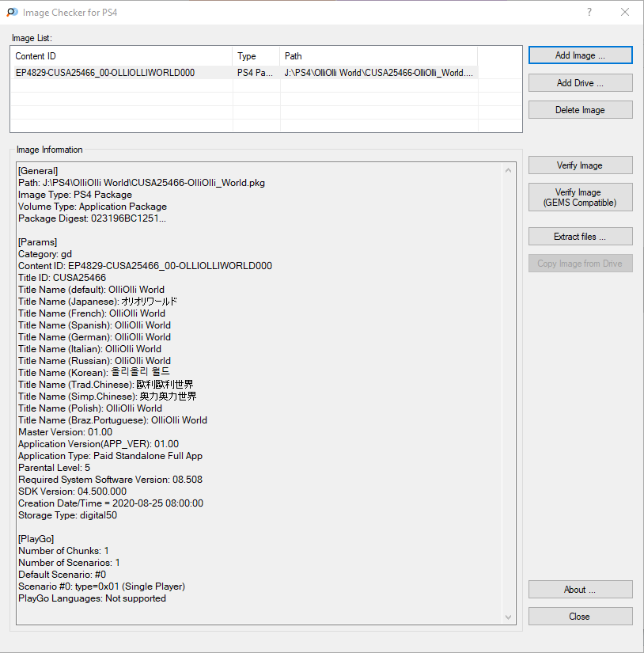Click the Title Name (Russian) line

[94, 361]
